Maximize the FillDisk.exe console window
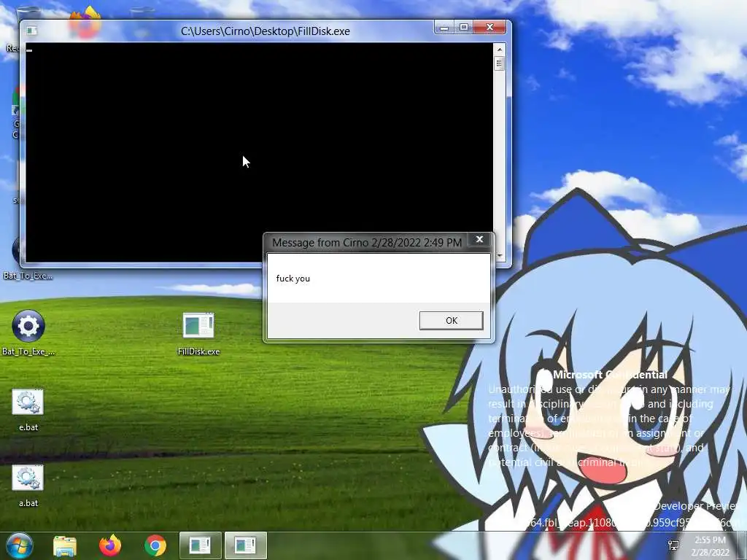747x560 pixels. click(x=463, y=28)
